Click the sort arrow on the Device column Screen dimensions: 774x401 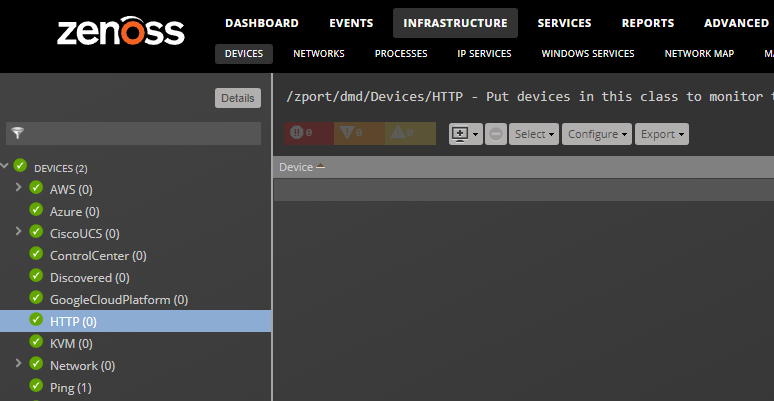tap(320, 167)
